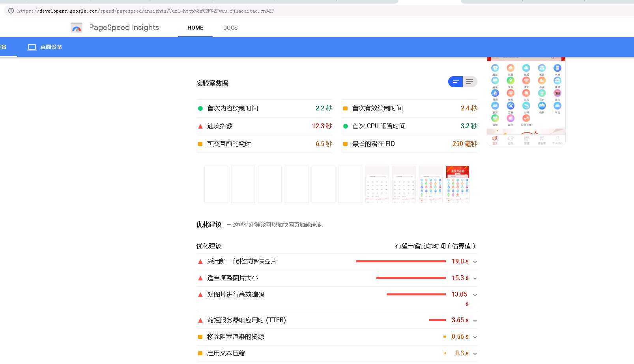Image resolution: width=634 pixels, height=364 pixels.
Task: Click the PageSpeed Insights logo icon
Action: click(77, 28)
